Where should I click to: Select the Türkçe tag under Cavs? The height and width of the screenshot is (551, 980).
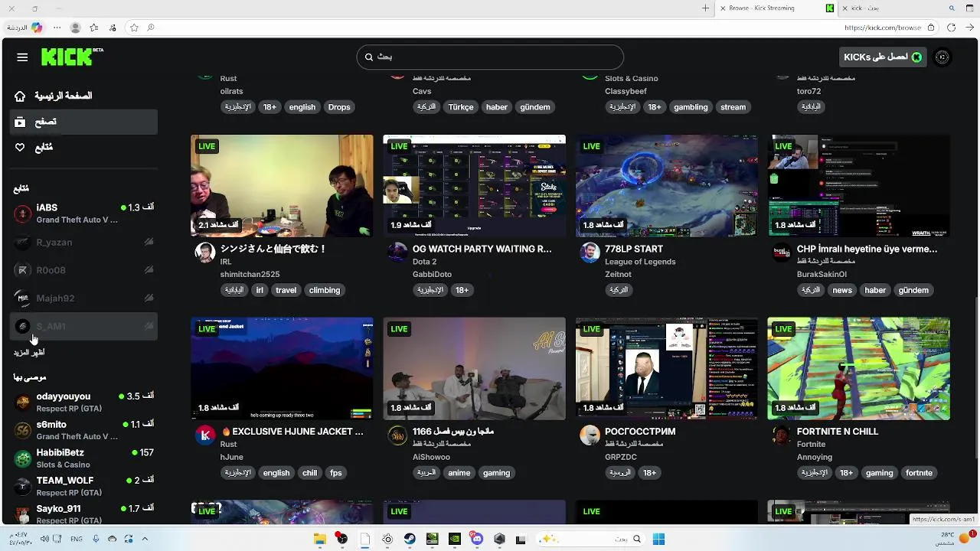(461, 107)
